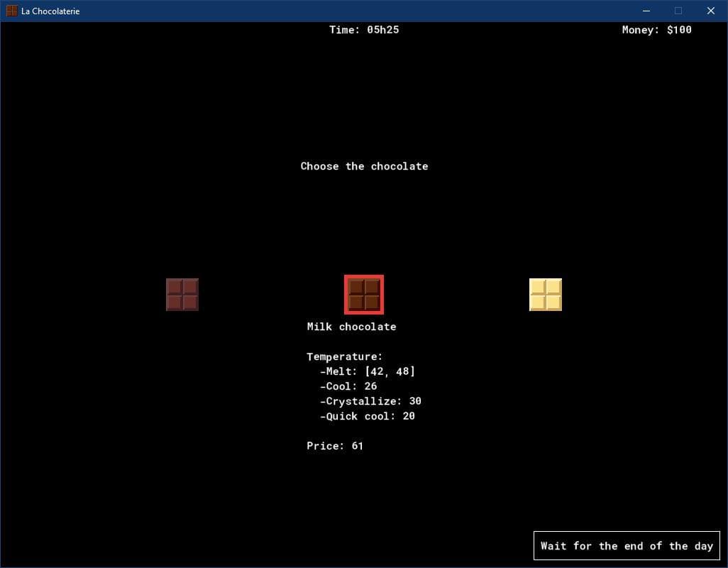The width and height of the screenshot is (728, 568).
Task: Click the Milk chocolate name label
Action: [x=351, y=327]
